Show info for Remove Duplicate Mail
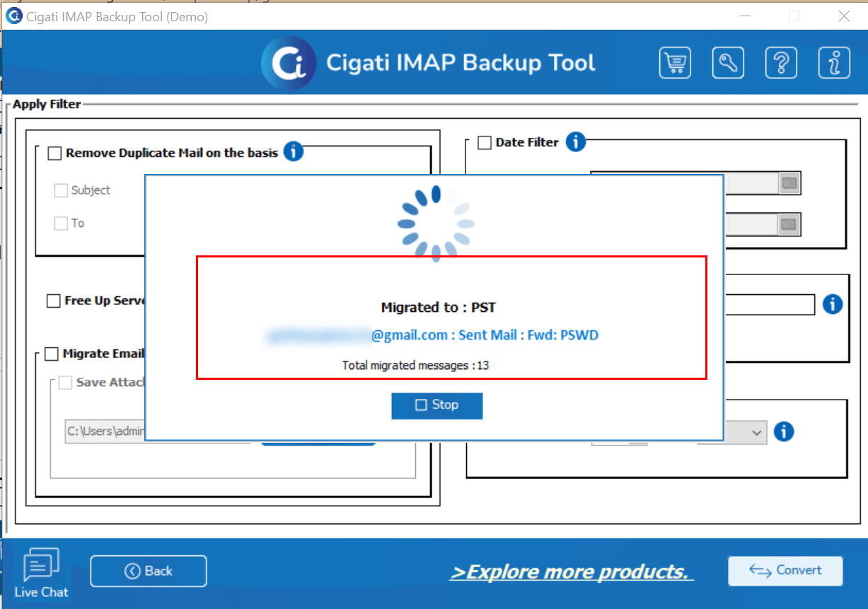The width and height of the screenshot is (868, 609). pos(294,151)
